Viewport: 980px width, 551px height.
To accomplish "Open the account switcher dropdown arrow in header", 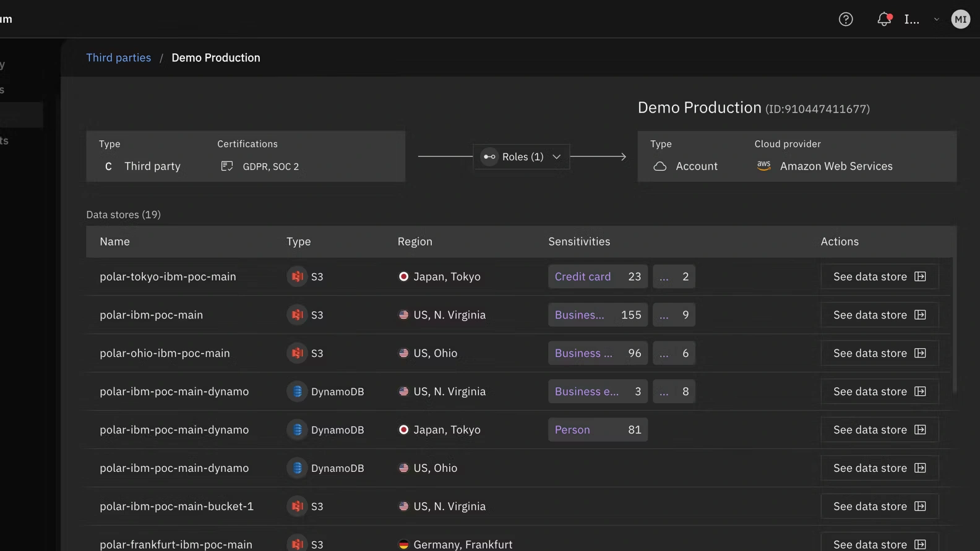I will click(x=937, y=19).
